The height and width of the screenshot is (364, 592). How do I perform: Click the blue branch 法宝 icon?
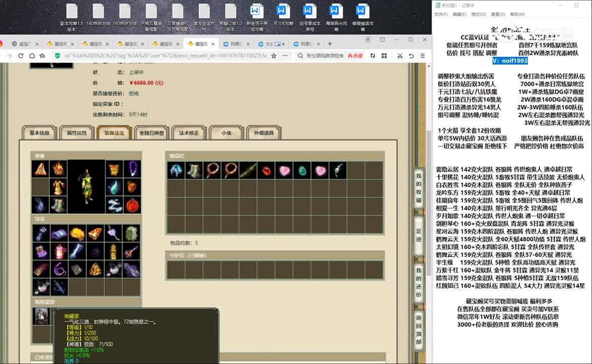[x=59, y=288]
